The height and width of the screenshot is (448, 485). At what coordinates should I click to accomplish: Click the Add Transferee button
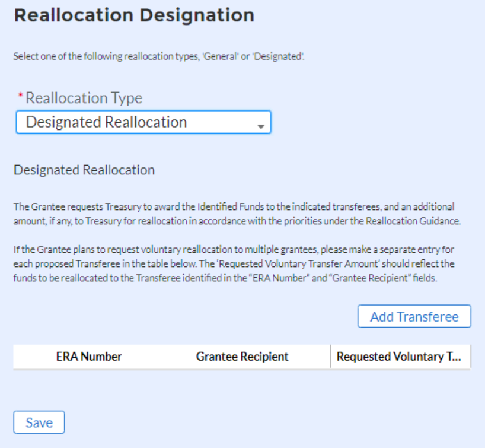coord(414,316)
